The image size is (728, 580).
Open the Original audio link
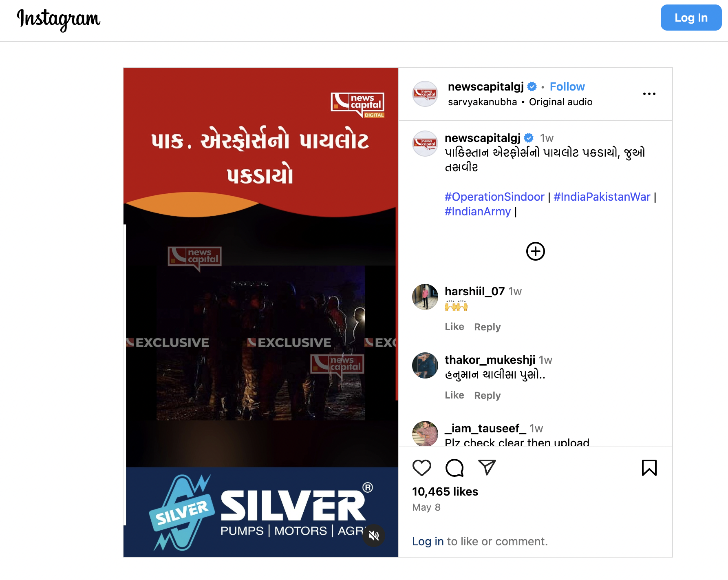click(x=561, y=102)
